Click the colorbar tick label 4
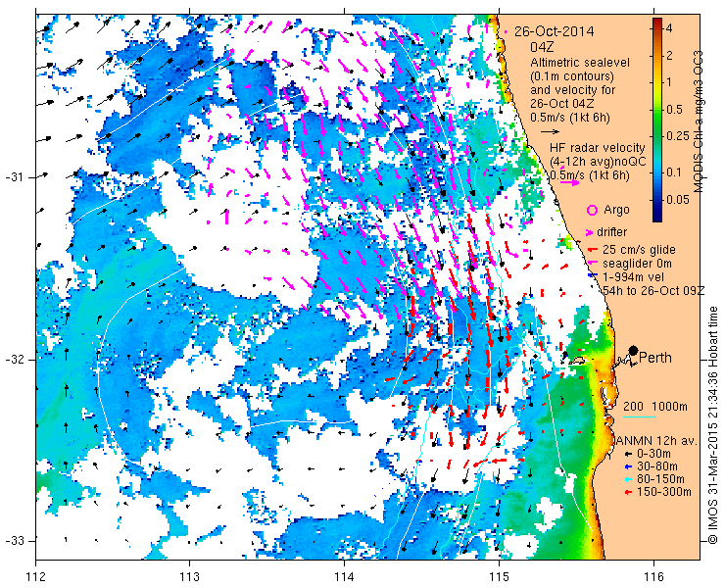The width and height of the screenshot is (725, 588). [669, 28]
